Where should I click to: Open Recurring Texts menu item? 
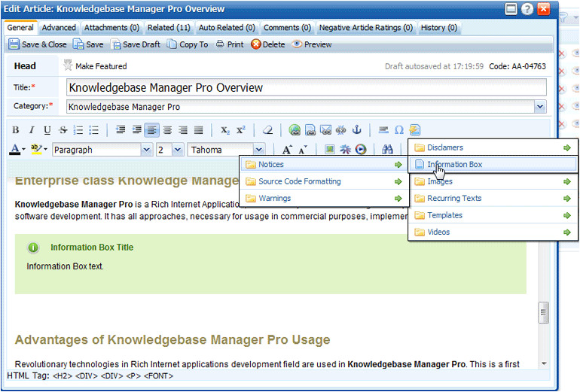(493, 199)
